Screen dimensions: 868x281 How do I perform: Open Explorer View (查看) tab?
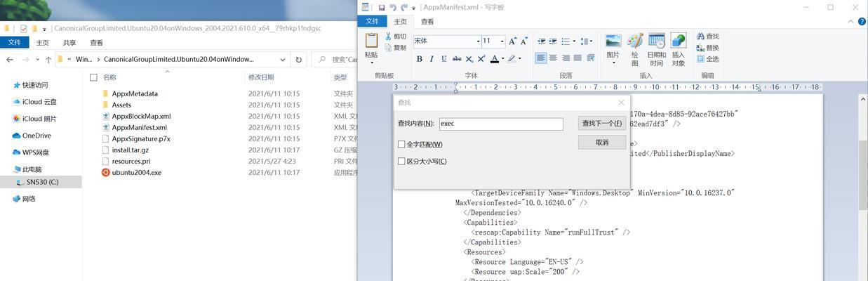(x=96, y=43)
